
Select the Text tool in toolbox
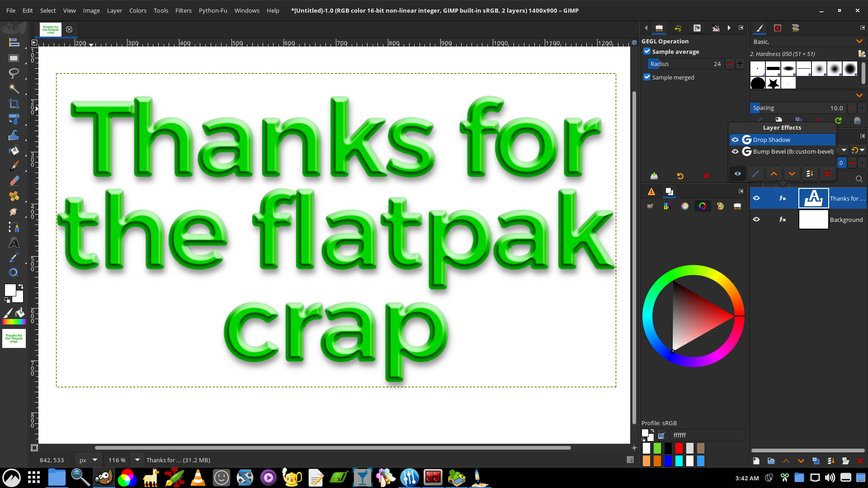[14, 243]
